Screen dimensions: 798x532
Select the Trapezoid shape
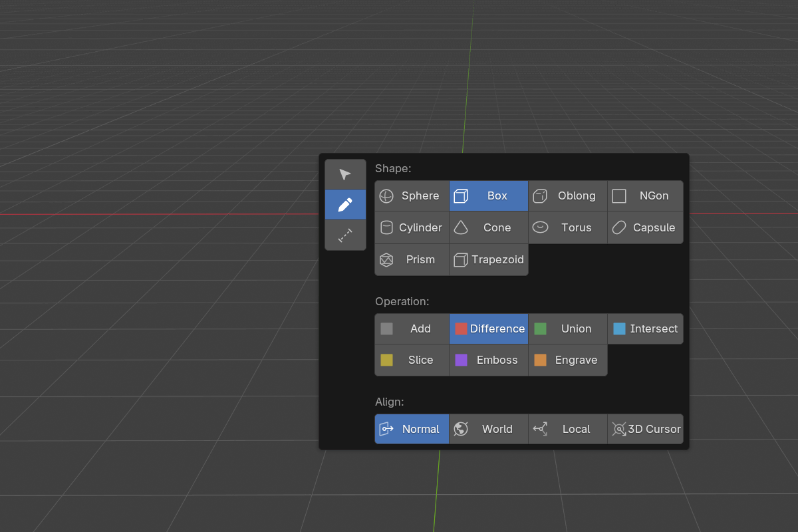pos(489,259)
